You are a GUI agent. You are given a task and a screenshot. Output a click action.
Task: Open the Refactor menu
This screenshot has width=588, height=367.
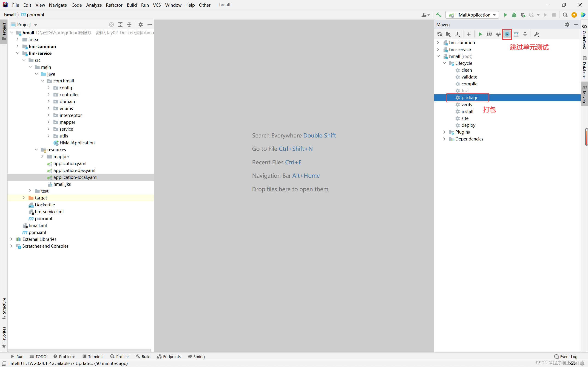114,5
